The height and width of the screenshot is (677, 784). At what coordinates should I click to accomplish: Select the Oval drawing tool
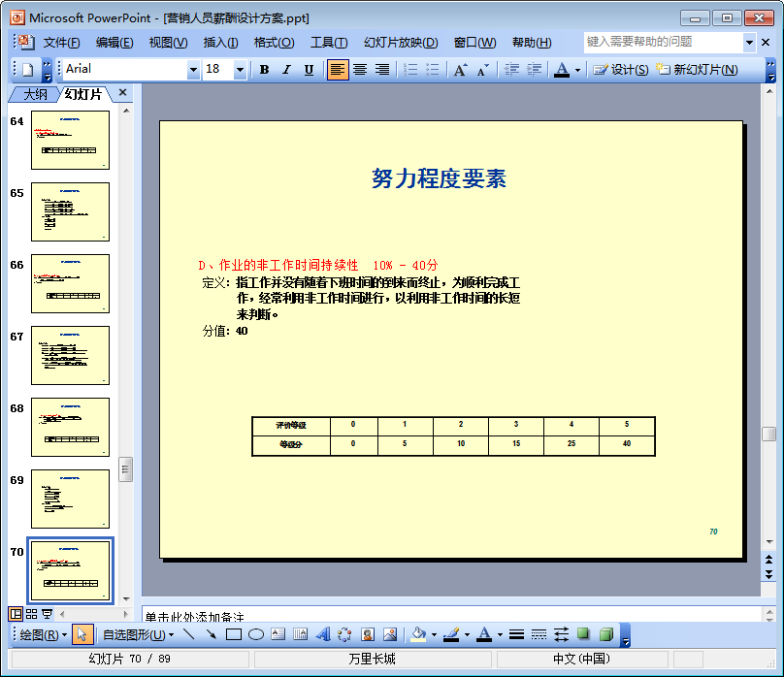(x=256, y=635)
